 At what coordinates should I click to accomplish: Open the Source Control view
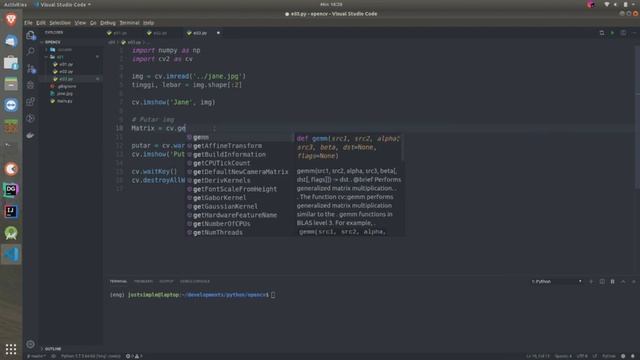coord(31,69)
